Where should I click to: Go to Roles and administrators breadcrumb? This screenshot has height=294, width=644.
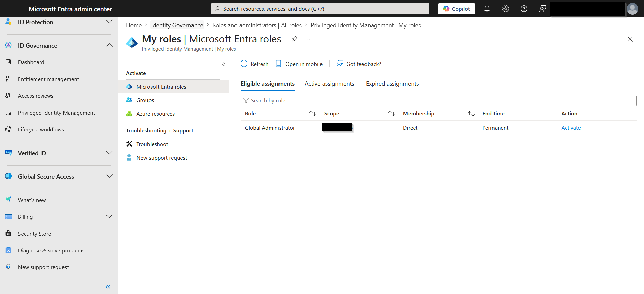(257, 25)
